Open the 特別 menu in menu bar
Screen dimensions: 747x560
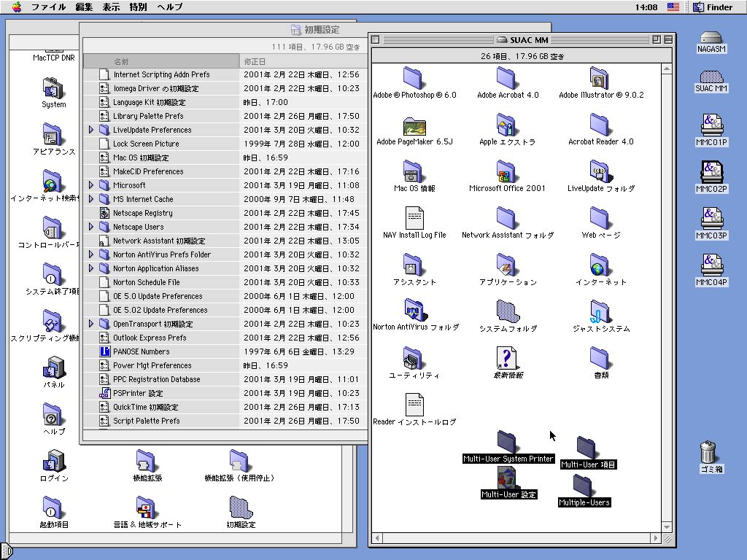click(x=138, y=7)
